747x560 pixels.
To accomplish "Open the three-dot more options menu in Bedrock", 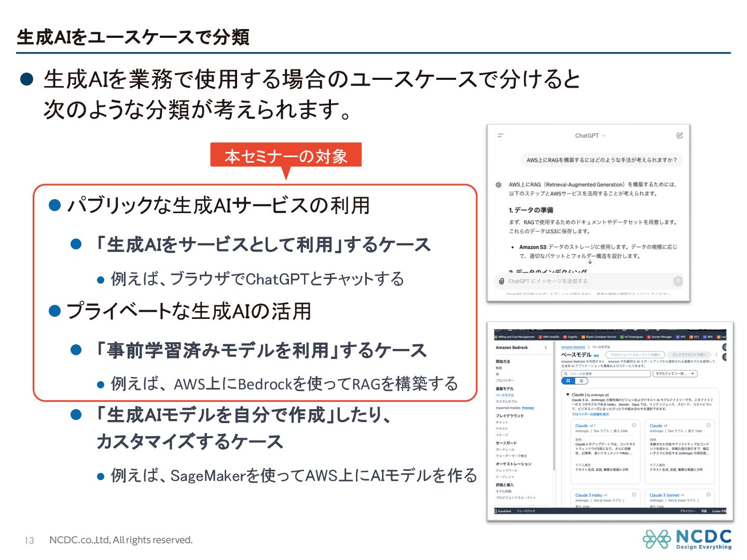I will (x=716, y=355).
